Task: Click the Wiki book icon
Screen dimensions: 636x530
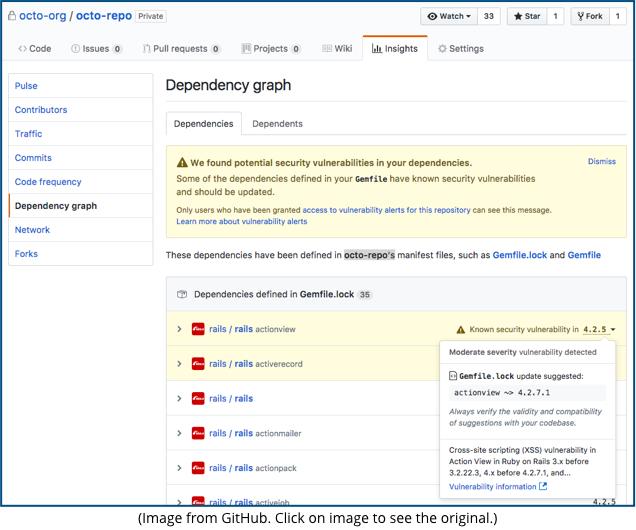Action: click(x=327, y=49)
